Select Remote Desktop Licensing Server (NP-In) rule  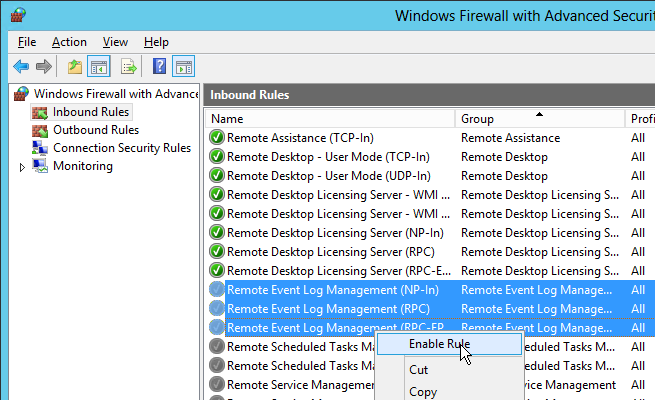pos(335,233)
